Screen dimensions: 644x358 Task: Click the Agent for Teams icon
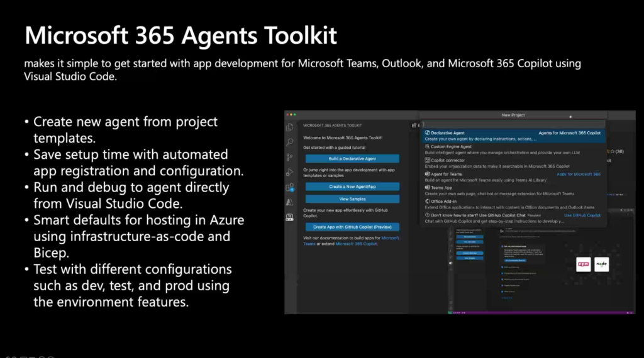(x=427, y=174)
